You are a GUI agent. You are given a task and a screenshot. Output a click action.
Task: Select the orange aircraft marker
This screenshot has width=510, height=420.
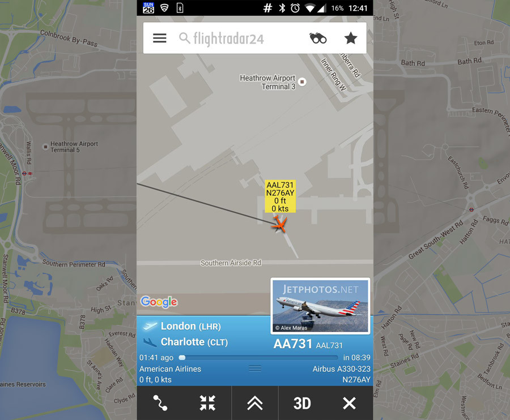click(x=279, y=225)
